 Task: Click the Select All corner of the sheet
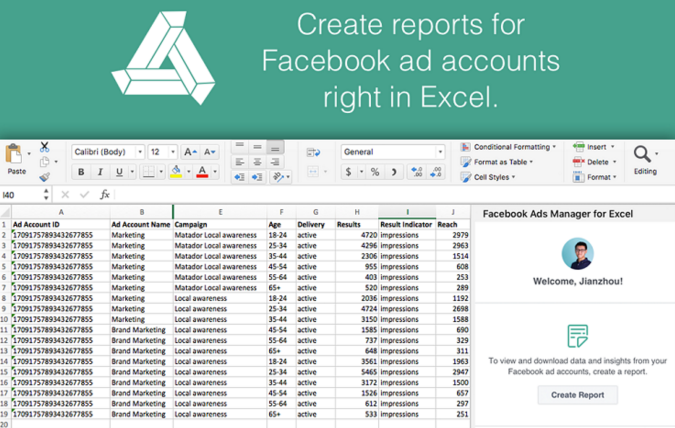click(x=5, y=212)
